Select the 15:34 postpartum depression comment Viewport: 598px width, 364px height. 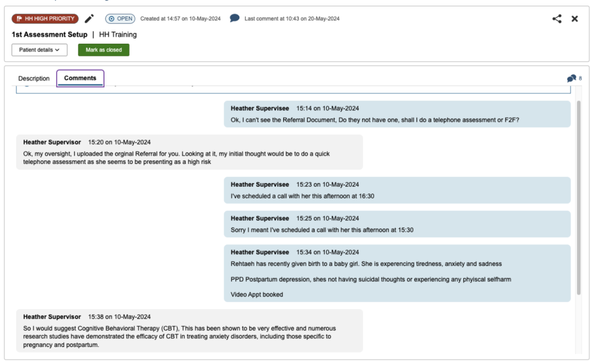coord(397,273)
